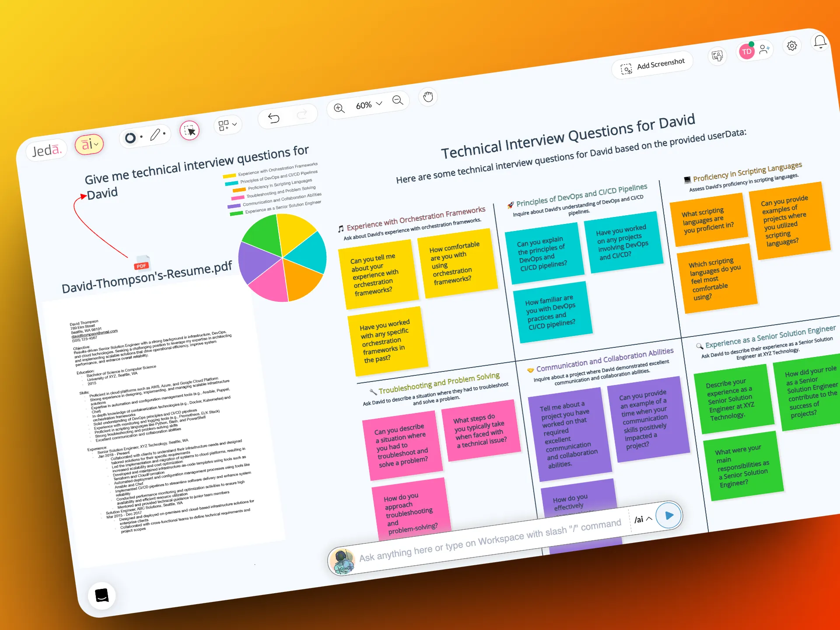This screenshot has height=630, width=840.
Task: Click the undo arrow icon
Action: coord(274,118)
